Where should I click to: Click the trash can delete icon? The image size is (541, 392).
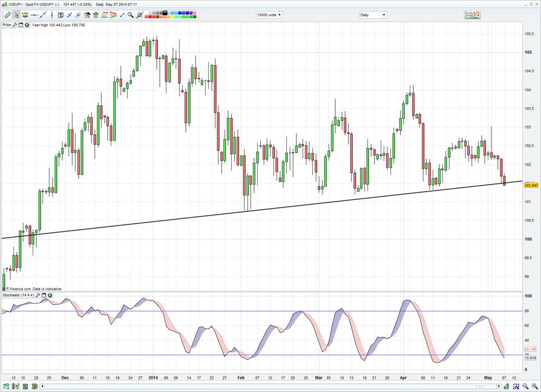[x=96, y=15]
